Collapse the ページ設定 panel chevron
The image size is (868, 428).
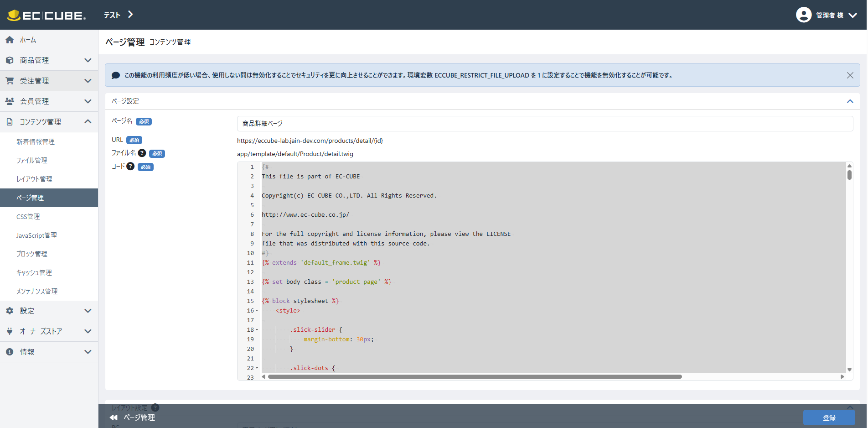[x=850, y=101]
